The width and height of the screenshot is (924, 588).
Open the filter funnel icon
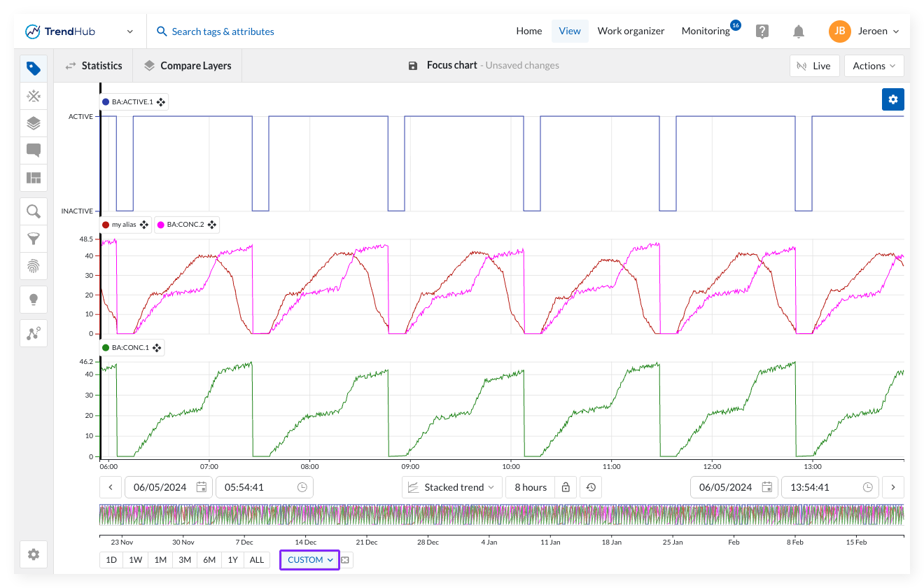click(x=34, y=239)
